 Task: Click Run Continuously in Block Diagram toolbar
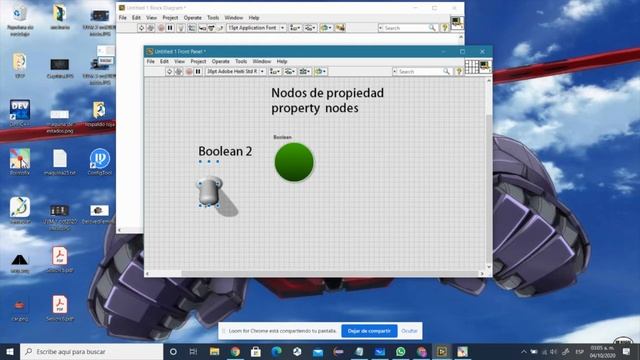(151, 28)
